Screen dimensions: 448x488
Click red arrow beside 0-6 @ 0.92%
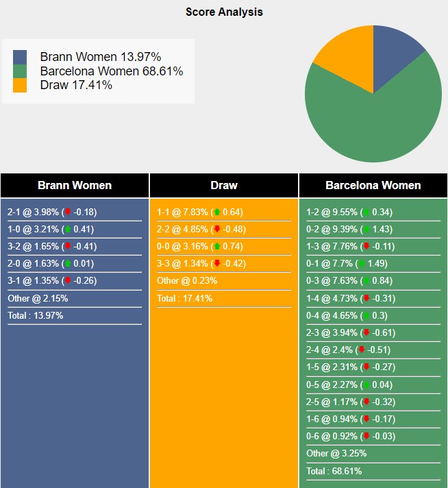[x=366, y=436]
